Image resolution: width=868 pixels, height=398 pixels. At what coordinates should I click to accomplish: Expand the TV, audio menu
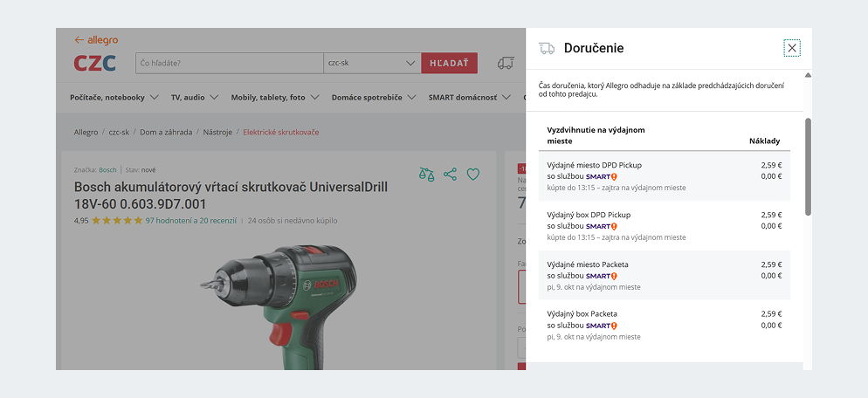[x=195, y=98]
